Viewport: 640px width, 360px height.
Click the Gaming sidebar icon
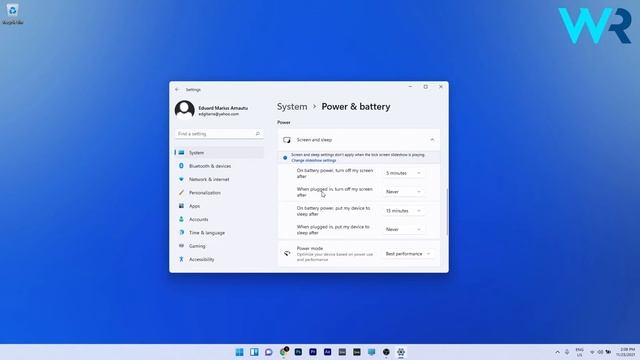[x=181, y=246]
